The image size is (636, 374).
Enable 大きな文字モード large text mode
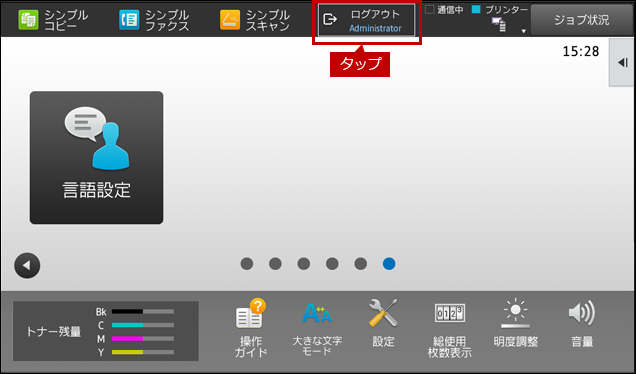tap(317, 328)
